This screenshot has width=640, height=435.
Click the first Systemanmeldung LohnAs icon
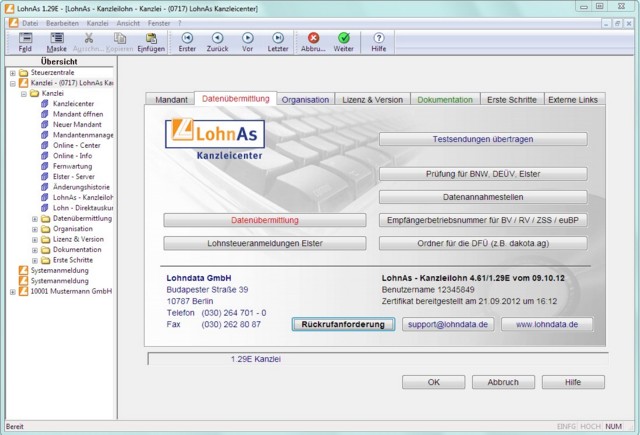coord(24,271)
